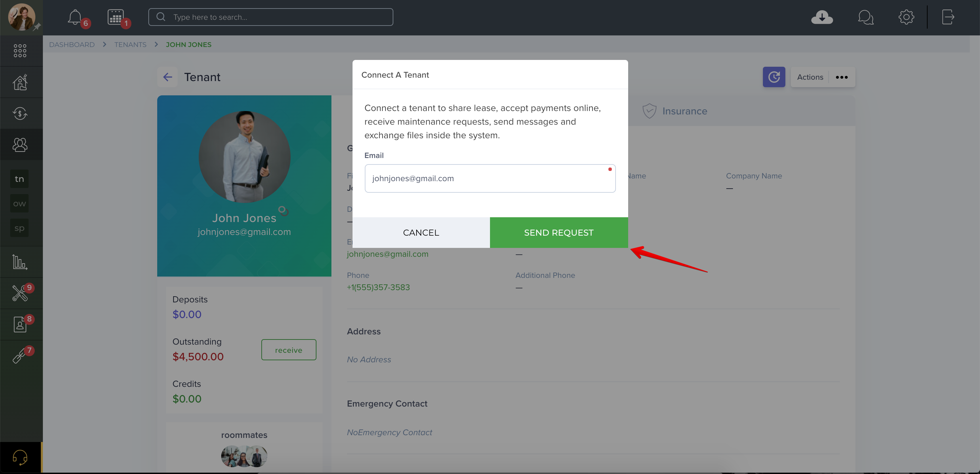The image size is (980, 474).
Task: Click the cloud download icon
Action: pos(822,17)
